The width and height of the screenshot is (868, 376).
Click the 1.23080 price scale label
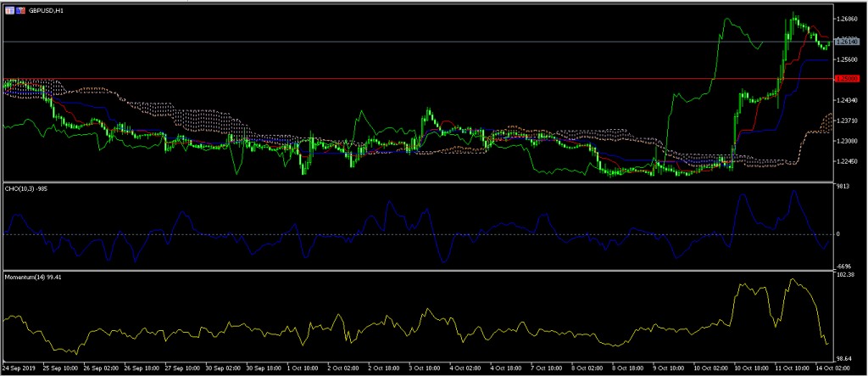coord(848,141)
